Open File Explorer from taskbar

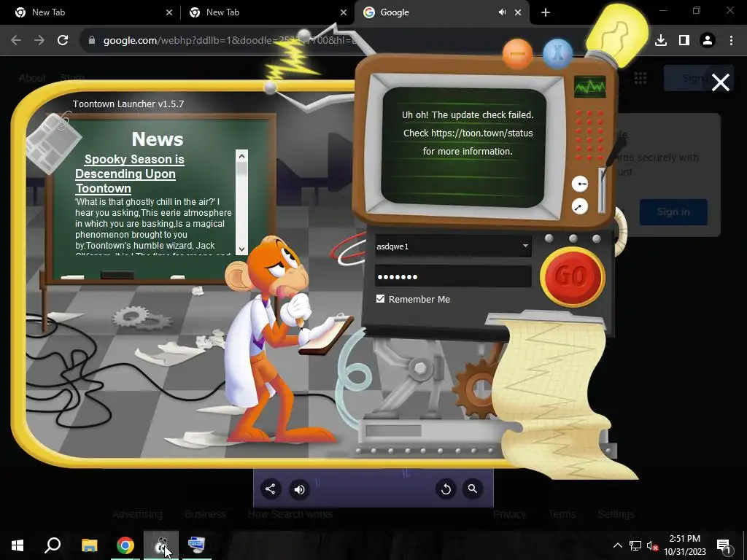(89, 545)
